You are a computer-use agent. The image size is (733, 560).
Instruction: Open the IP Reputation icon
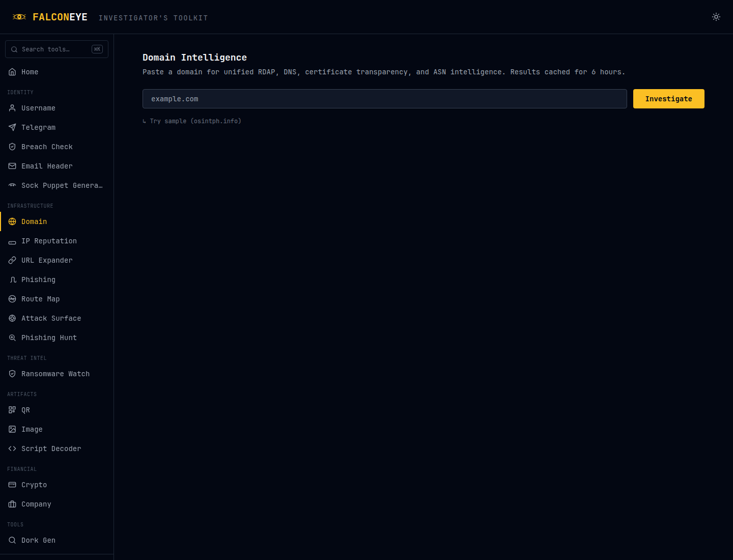pyautogui.click(x=12, y=242)
